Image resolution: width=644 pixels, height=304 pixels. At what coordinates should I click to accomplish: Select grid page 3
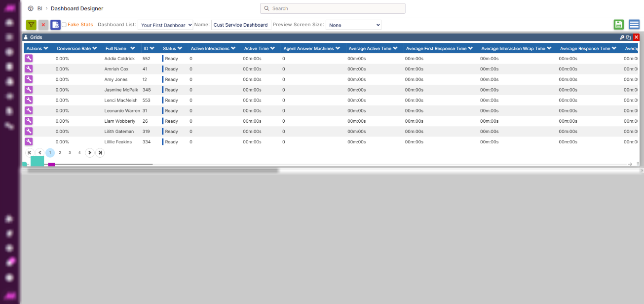click(70, 153)
